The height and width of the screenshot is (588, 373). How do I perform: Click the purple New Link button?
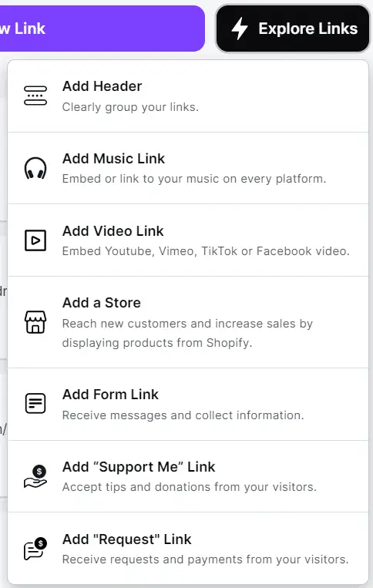(x=102, y=29)
